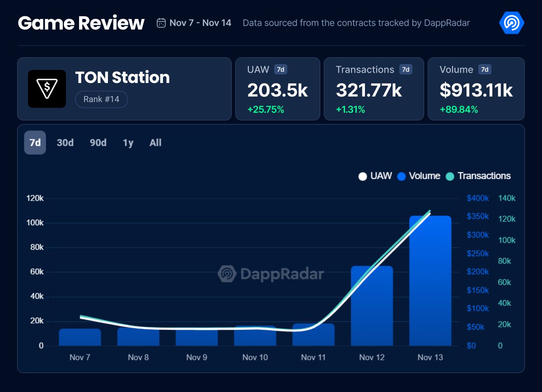This screenshot has width=542, height=392.
Task: Click the calendar icon beside the date range
Action: pyautogui.click(x=160, y=23)
